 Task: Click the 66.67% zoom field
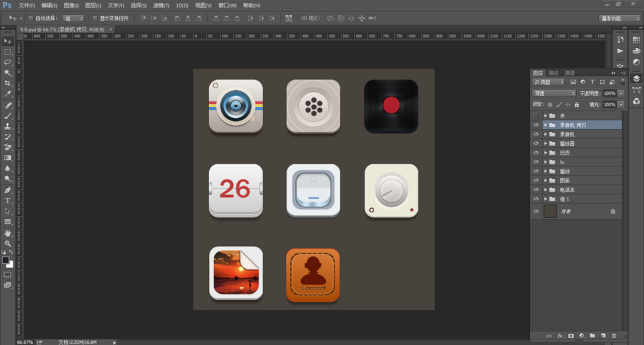(25, 342)
